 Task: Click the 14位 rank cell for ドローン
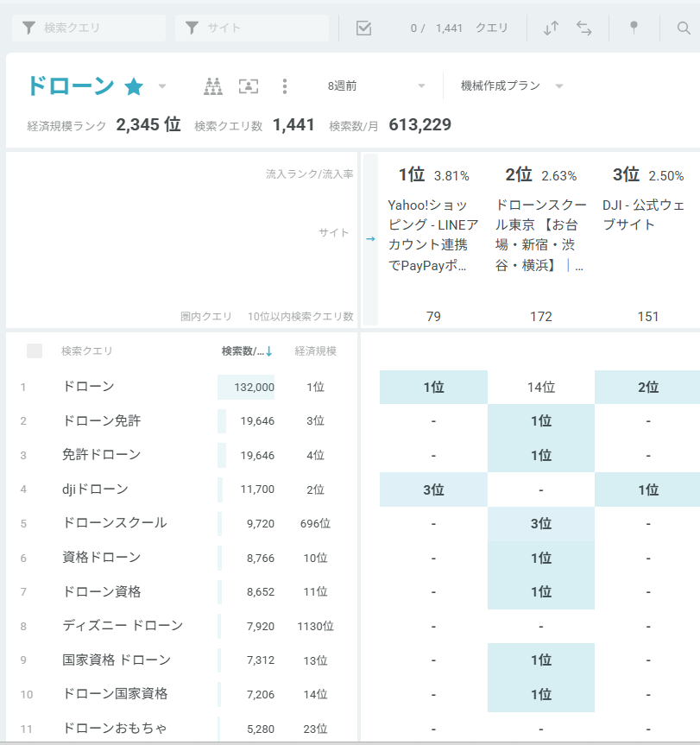[x=541, y=388]
